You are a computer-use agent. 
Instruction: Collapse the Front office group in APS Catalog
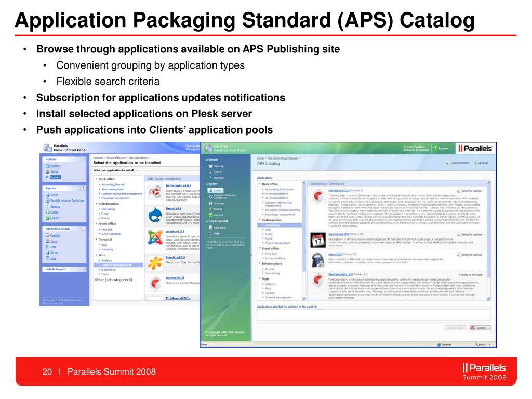click(260, 248)
